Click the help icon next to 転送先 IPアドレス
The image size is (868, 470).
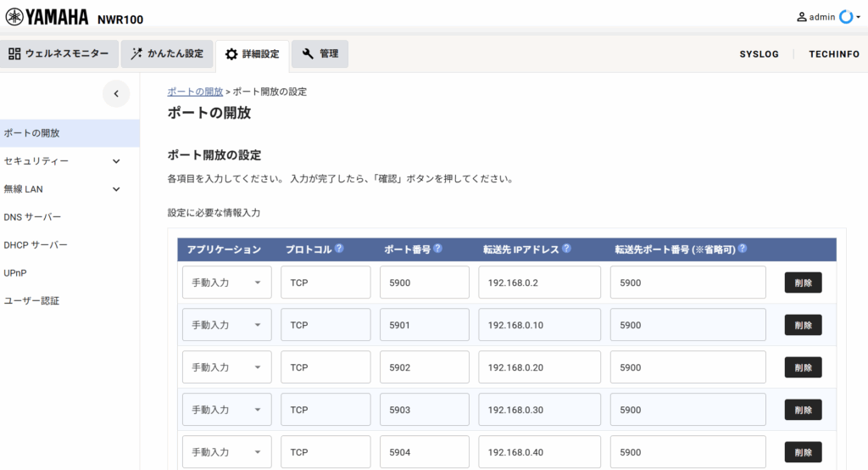566,249
